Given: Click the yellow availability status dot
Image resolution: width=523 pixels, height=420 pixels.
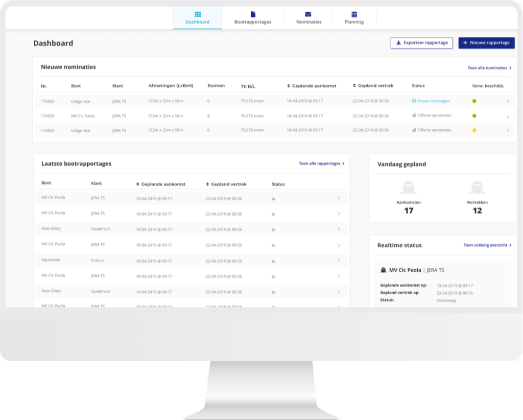Looking at the screenshot, I should [474, 130].
